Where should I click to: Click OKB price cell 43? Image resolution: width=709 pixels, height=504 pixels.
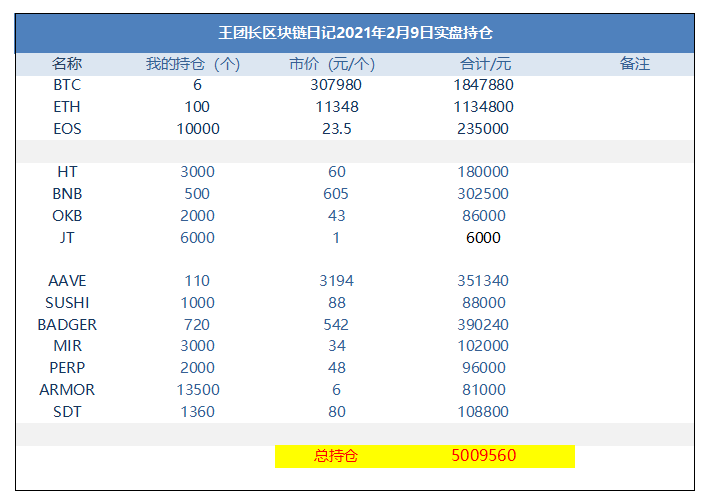pyautogui.click(x=337, y=217)
